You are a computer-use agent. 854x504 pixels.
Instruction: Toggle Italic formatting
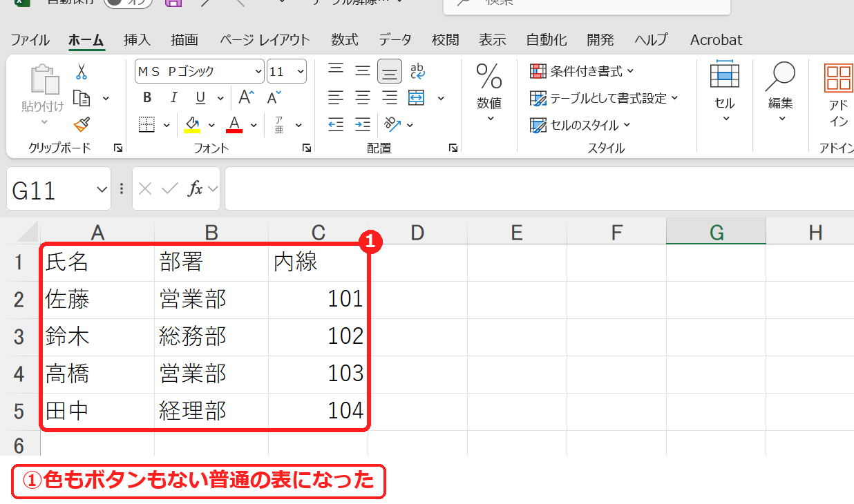[173, 97]
